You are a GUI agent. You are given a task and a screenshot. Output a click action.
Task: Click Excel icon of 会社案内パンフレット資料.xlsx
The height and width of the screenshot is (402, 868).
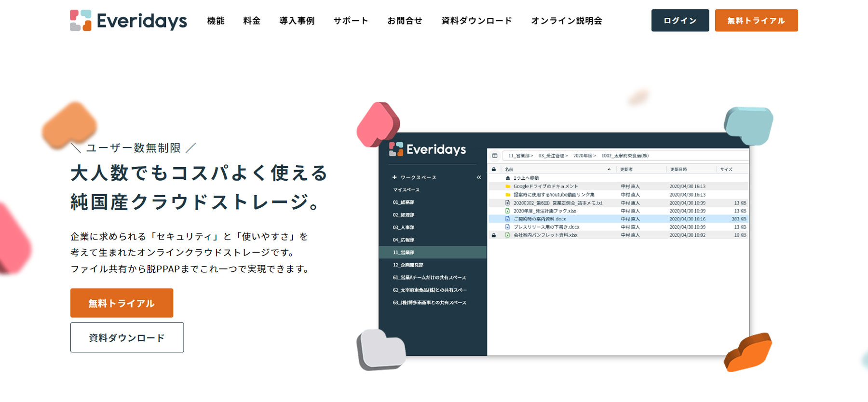point(508,235)
